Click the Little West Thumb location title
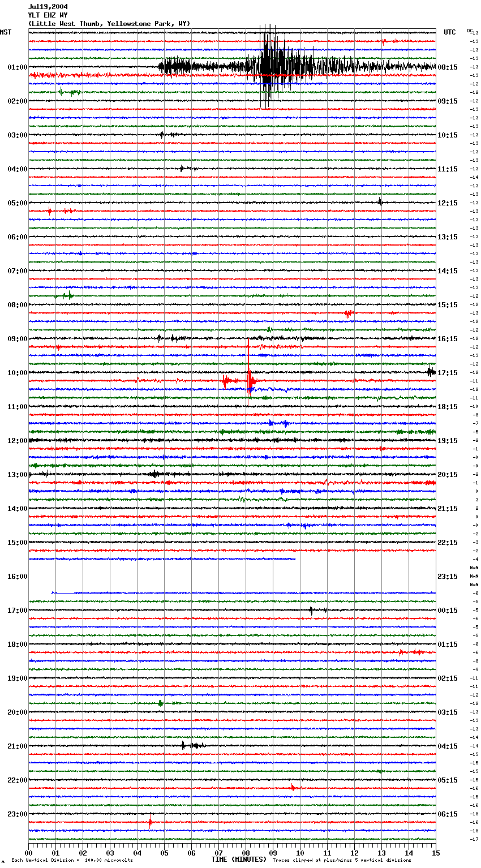The image size is (481, 868). 109,24
